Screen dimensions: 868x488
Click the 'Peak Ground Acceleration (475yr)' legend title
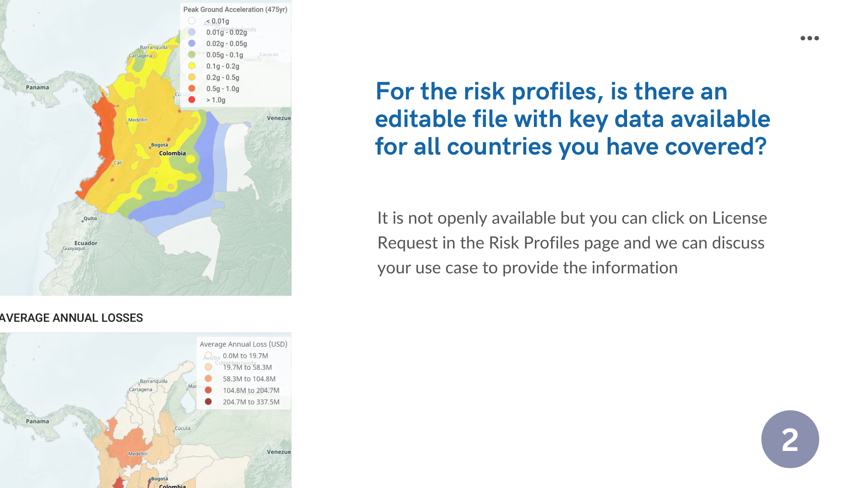coord(235,9)
